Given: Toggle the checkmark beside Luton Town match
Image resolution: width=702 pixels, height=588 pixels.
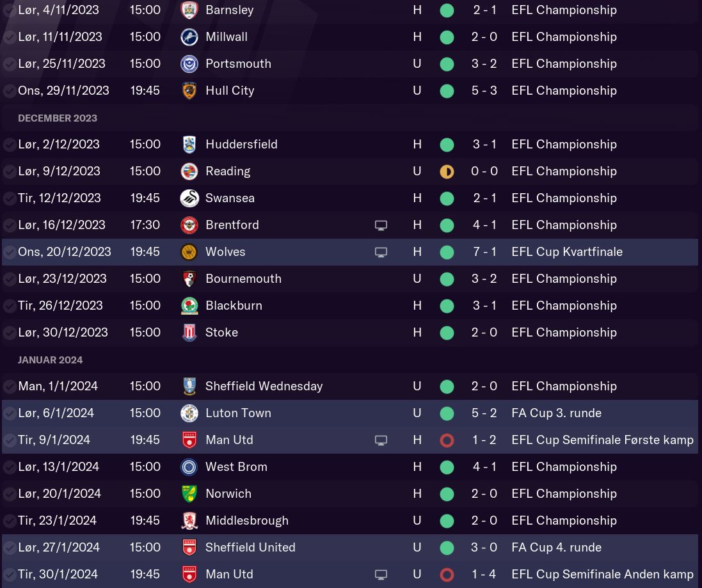Looking at the screenshot, I should click(x=9, y=413).
